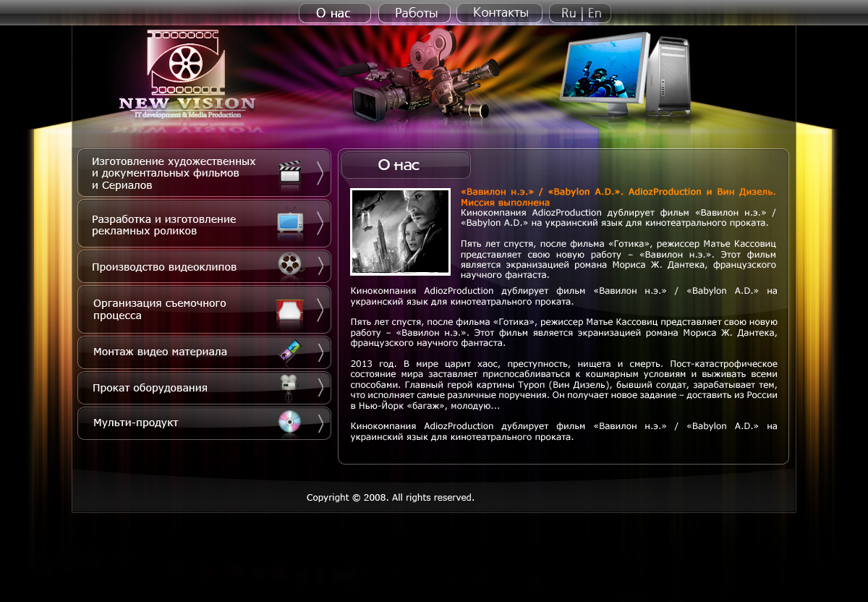This screenshot has height=602, width=868.
Task: Open the Babylon A.D. movie poster thumbnail
Action: click(400, 232)
